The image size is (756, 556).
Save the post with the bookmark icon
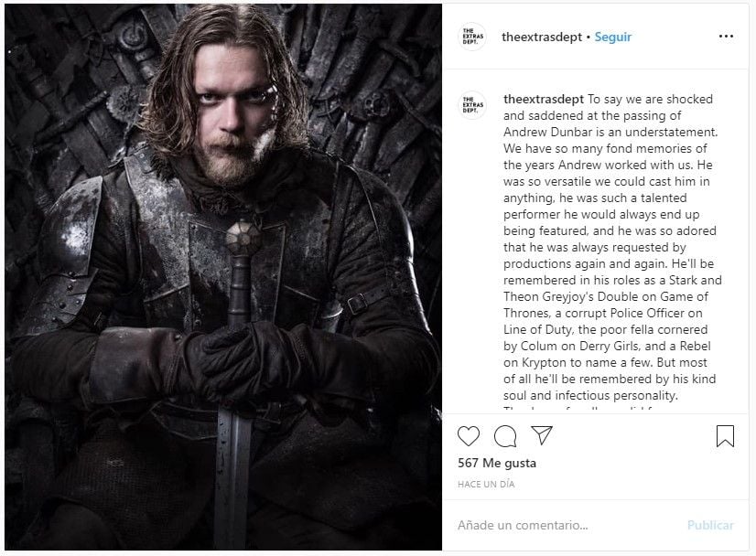[x=725, y=436]
